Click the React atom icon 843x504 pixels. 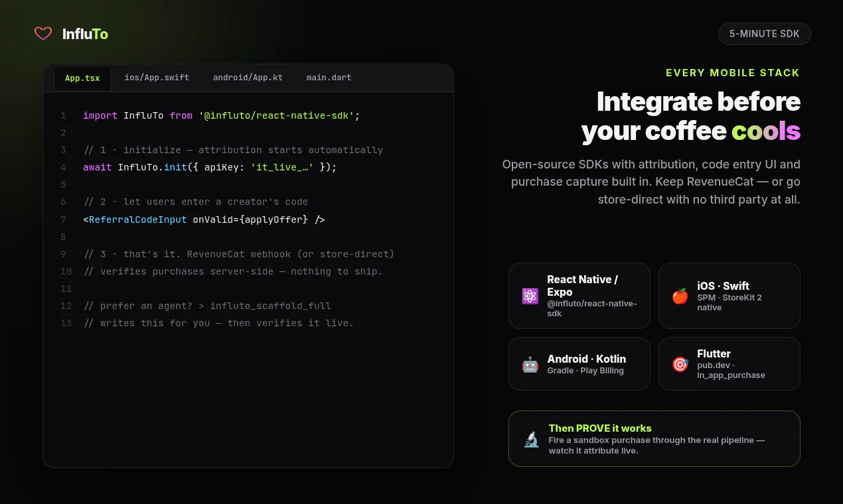coord(530,296)
